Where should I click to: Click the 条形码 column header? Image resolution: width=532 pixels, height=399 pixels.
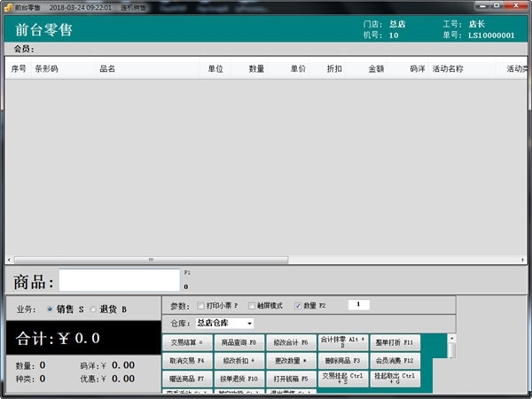pos(47,68)
